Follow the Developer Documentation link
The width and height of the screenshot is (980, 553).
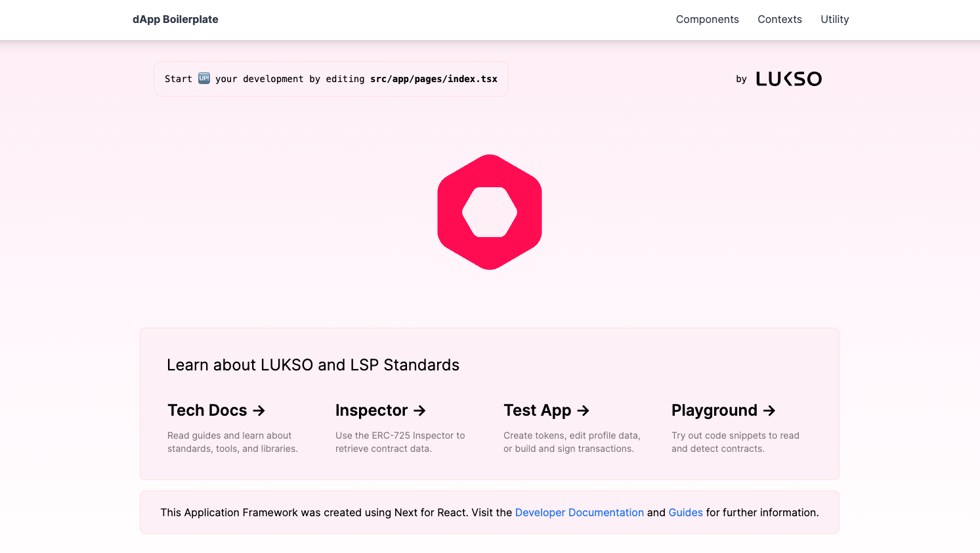pos(580,512)
